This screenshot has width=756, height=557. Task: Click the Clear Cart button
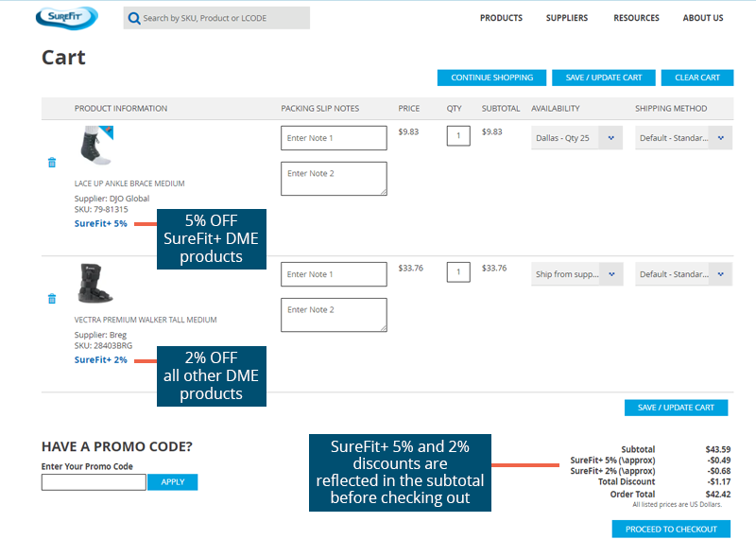(x=697, y=78)
